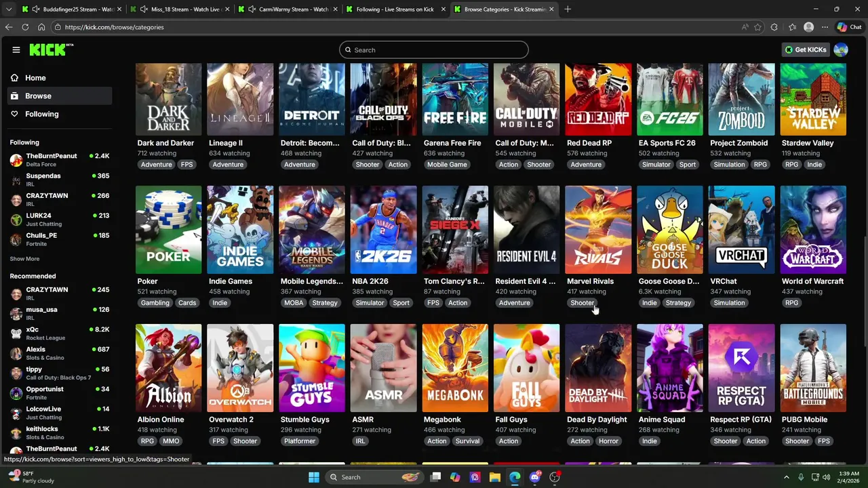Open the browser home page icon

(x=41, y=27)
